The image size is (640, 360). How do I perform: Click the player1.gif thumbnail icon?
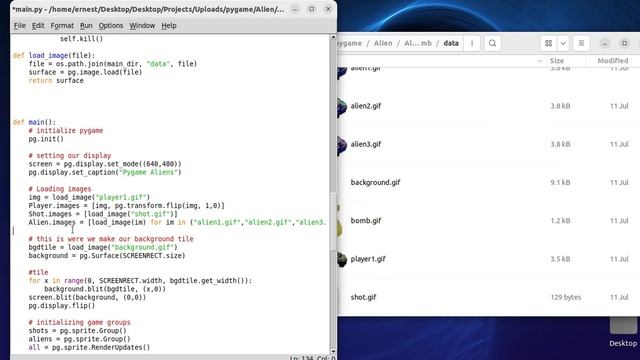[342, 260]
